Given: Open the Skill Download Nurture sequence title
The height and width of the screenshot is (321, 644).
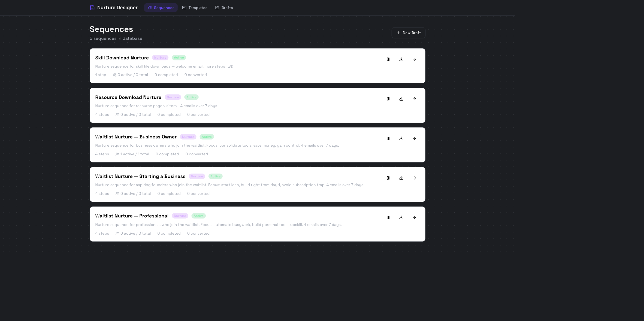Looking at the screenshot, I should (122, 58).
